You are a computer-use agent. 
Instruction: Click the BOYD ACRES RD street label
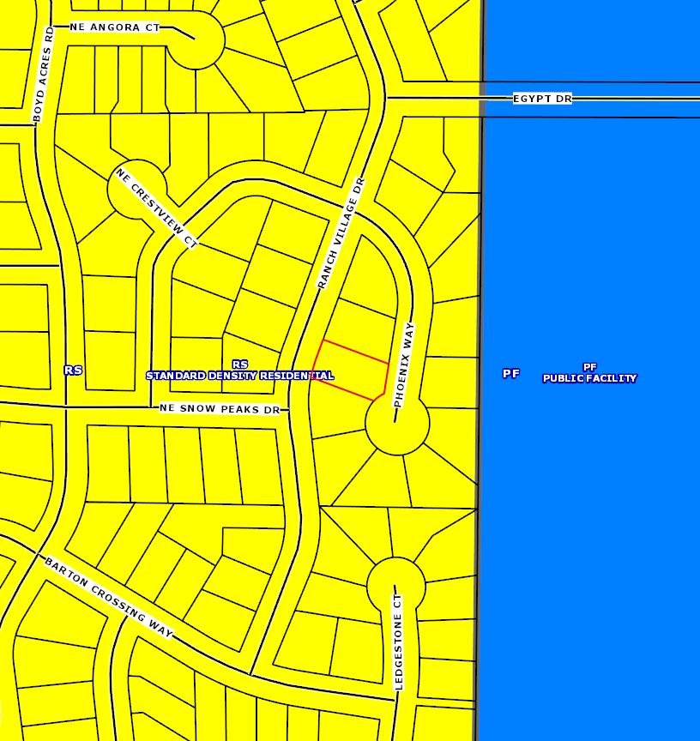tap(43, 75)
